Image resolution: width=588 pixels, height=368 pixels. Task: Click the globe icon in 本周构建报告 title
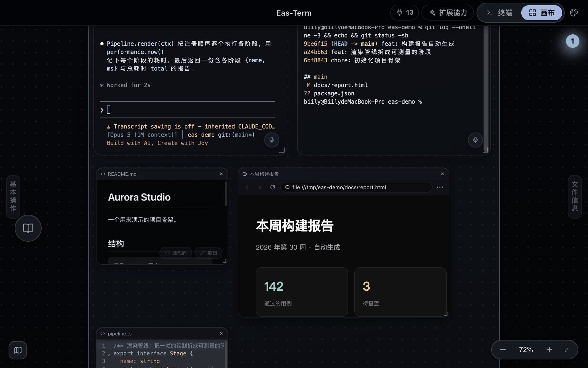(245, 174)
